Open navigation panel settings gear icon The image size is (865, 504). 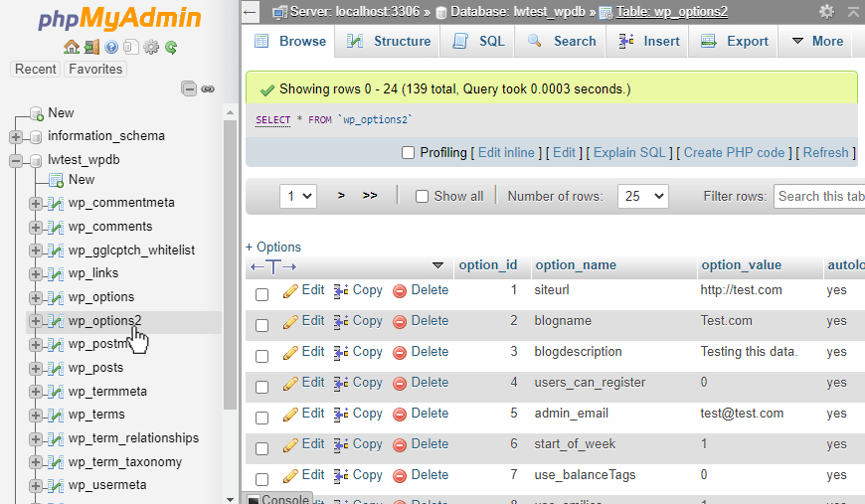(x=150, y=48)
